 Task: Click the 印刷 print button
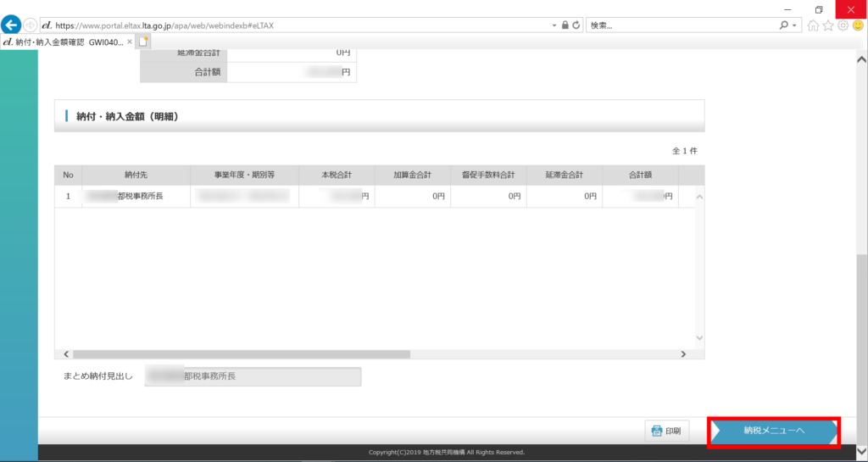tap(667, 431)
